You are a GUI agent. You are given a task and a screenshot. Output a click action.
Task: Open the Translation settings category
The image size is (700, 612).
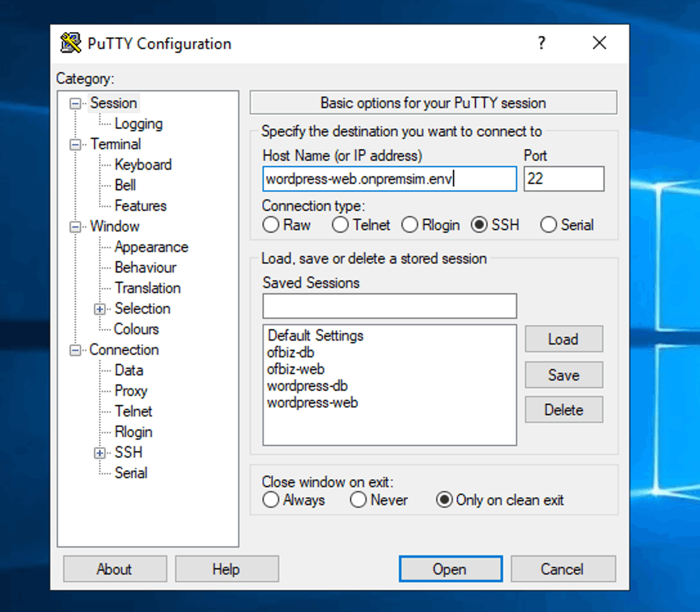[147, 288]
